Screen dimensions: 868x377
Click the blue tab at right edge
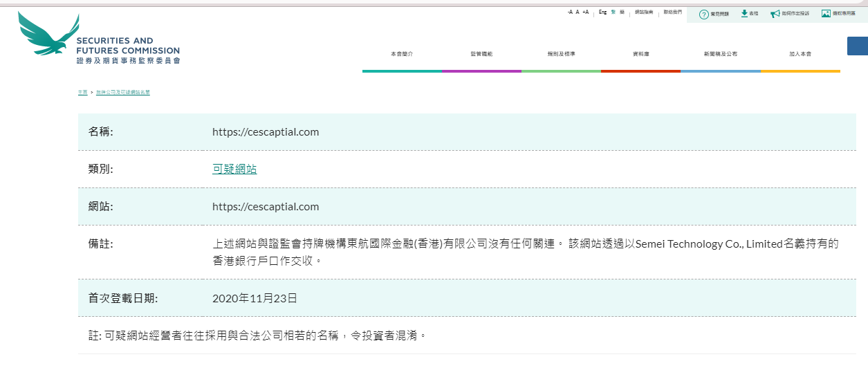pyautogui.click(x=858, y=46)
